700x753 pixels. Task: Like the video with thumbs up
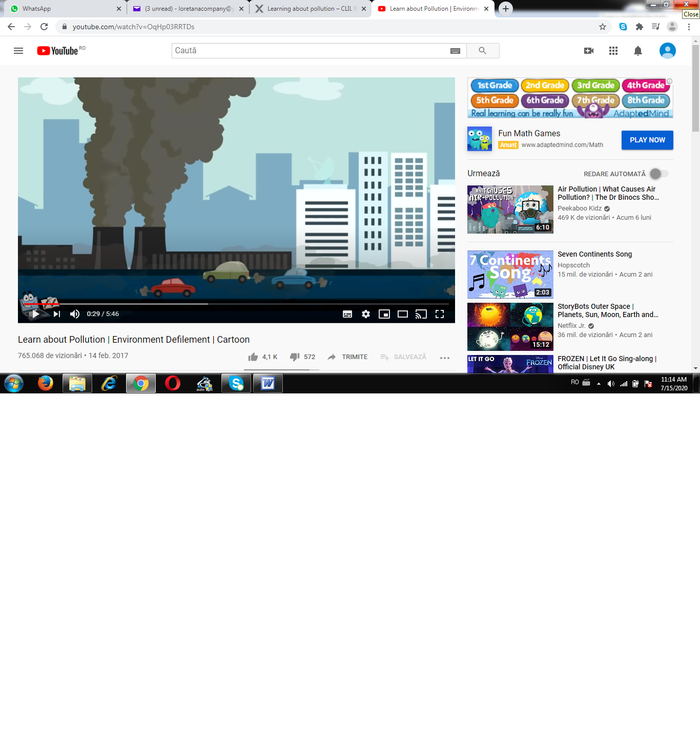point(253,357)
